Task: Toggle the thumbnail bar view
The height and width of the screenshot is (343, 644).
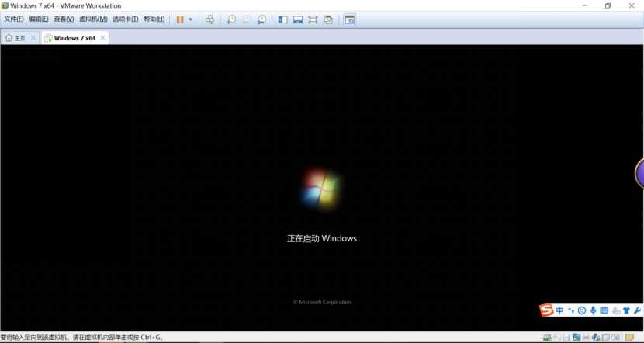Action: point(298,19)
